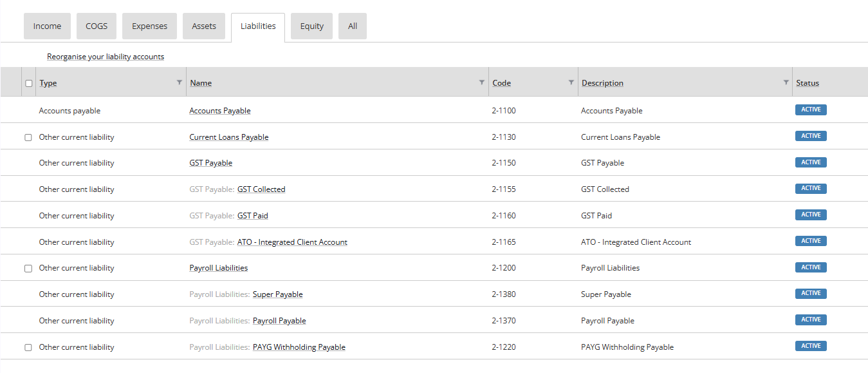Open the Accounts Payable account link
Image resolution: width=868 pixels, height=373 pixels.
point(220,111)
